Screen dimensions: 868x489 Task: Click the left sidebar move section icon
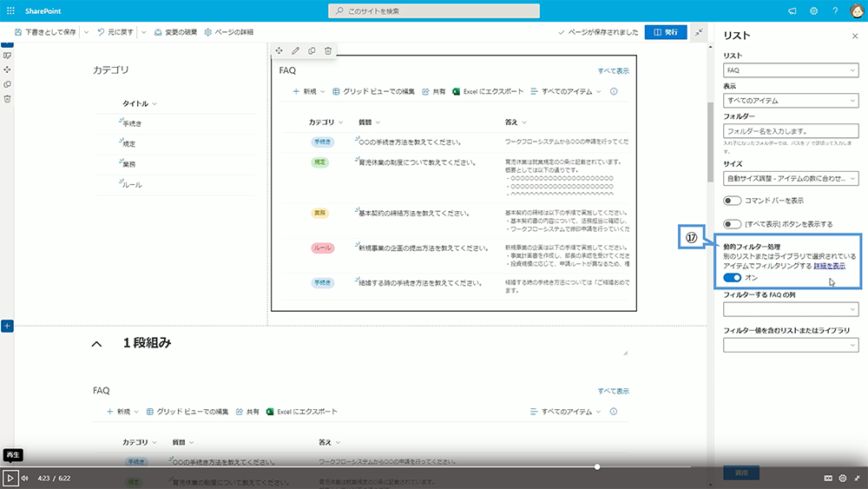click(x=7, y=69)
